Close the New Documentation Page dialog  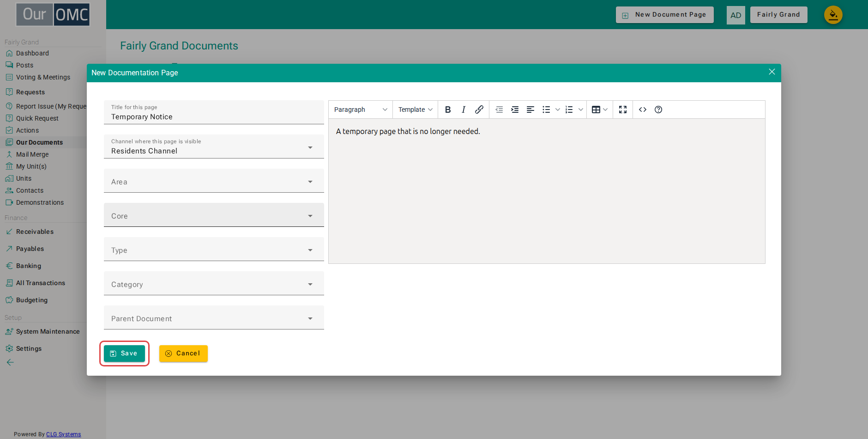pyautogui.click(x=772, y=72)
